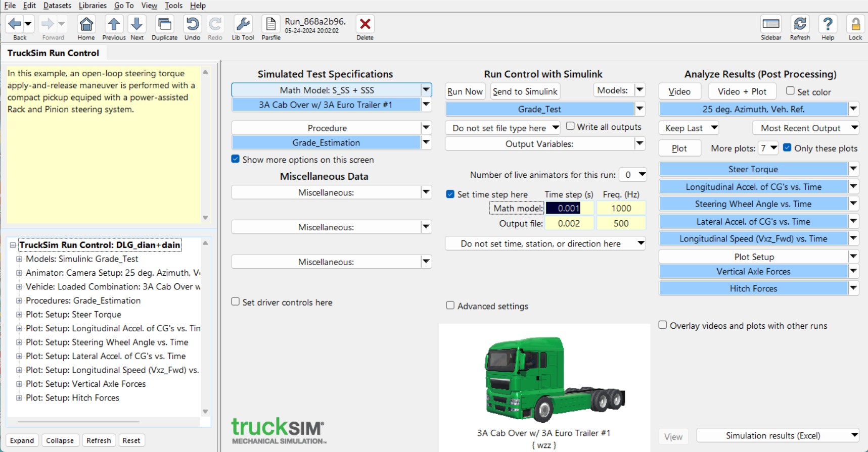Click the Refresh toolbar icon

[x=800, y=24]
